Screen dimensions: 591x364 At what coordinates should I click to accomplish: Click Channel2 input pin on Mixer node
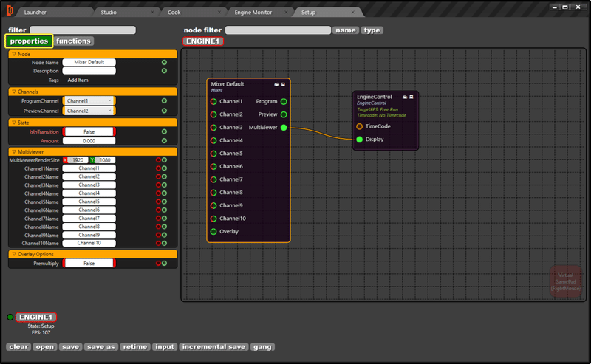click(x=213, y=114)
